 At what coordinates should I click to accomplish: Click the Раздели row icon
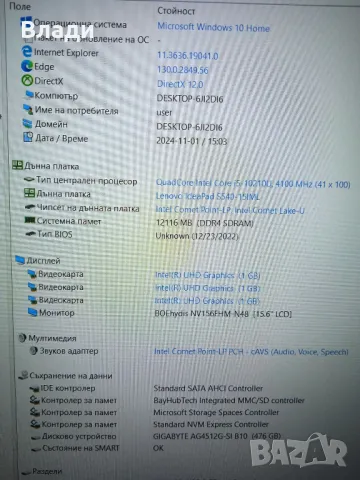click(x=26, y=472)
